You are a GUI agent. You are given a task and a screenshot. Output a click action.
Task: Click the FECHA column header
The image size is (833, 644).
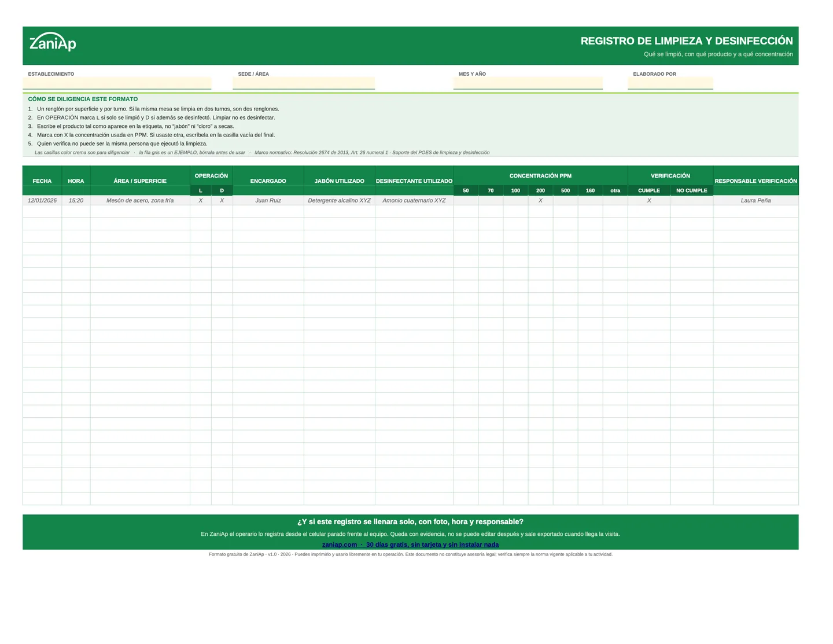pyautogui.click(x=42, y=181)
